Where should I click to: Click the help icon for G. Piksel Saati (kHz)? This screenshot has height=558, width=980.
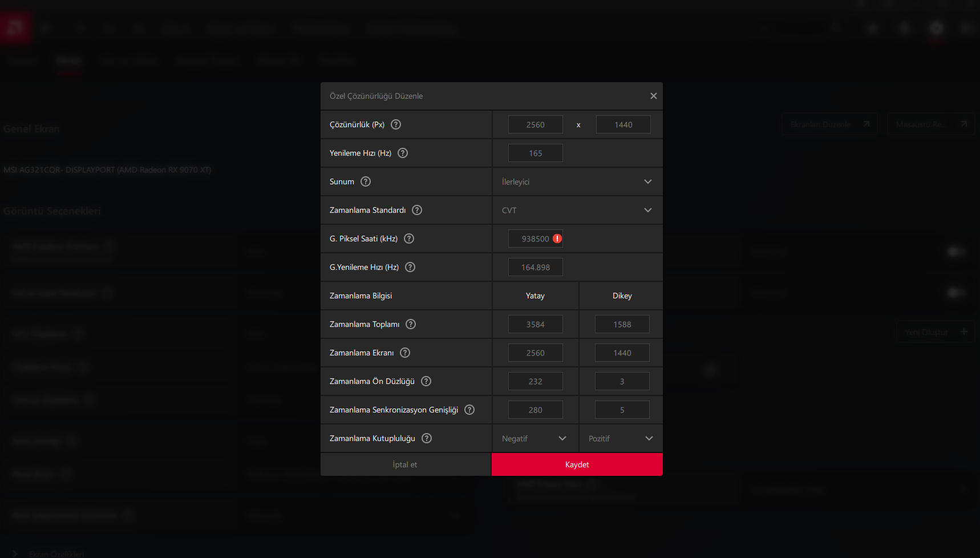[409, 238]
